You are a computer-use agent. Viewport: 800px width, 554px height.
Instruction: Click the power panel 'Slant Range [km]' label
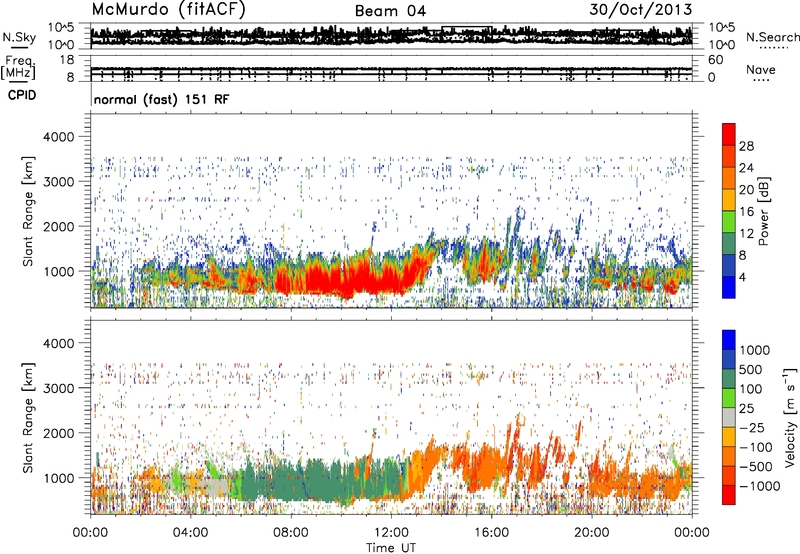[29, 211]
